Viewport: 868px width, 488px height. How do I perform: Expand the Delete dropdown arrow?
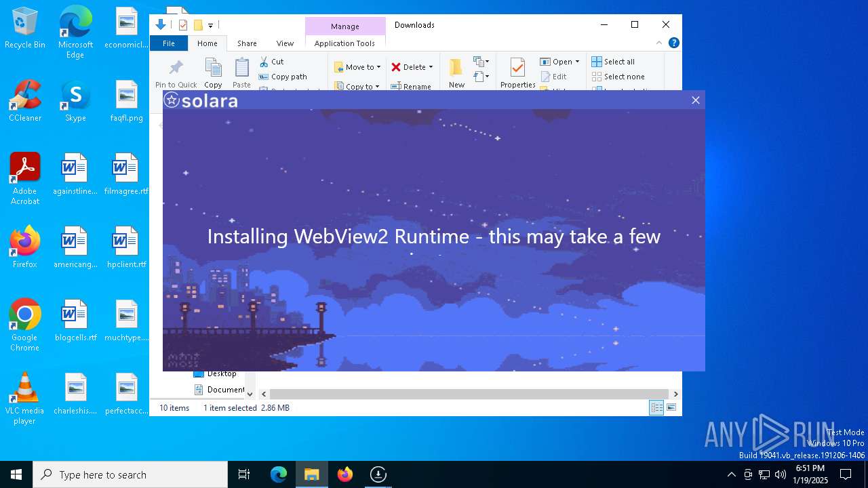(431, 67)
